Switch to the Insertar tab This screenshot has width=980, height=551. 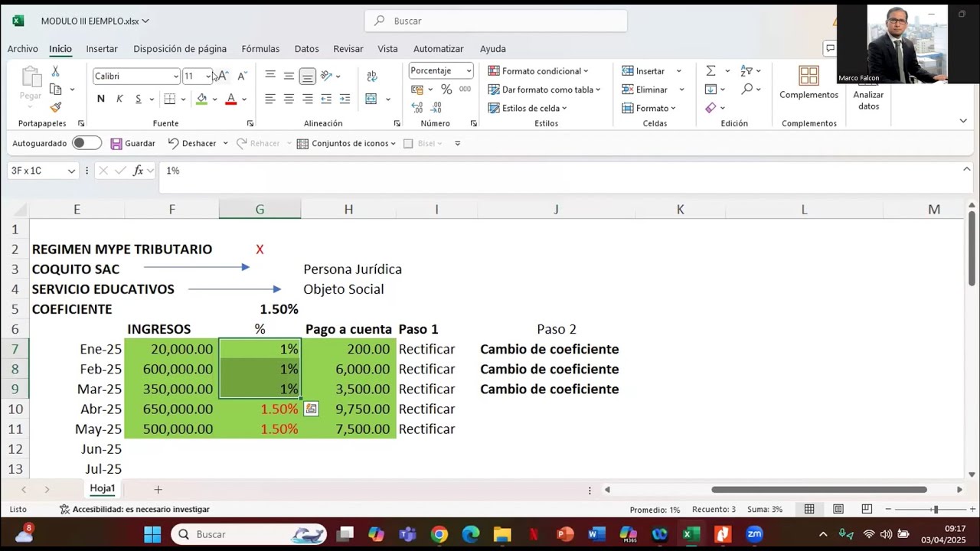[102, 48]
